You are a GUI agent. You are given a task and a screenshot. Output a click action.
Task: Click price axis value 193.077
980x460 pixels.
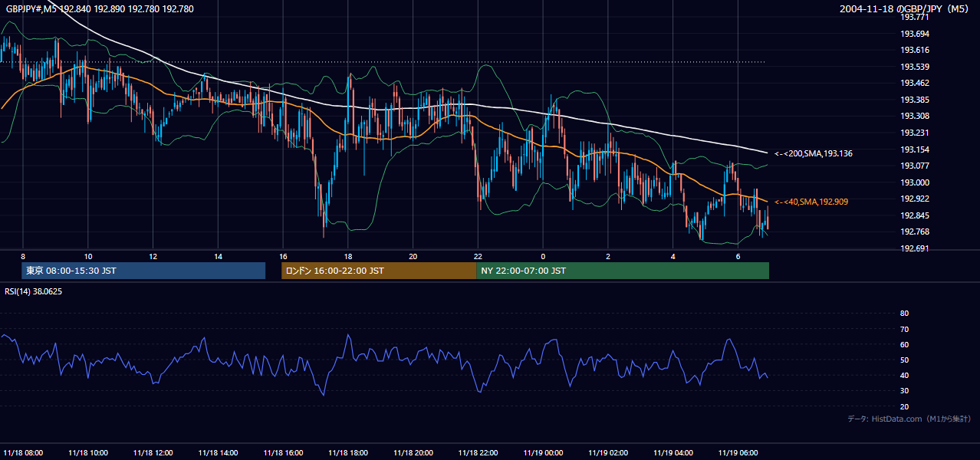click(x=915, y=166)
